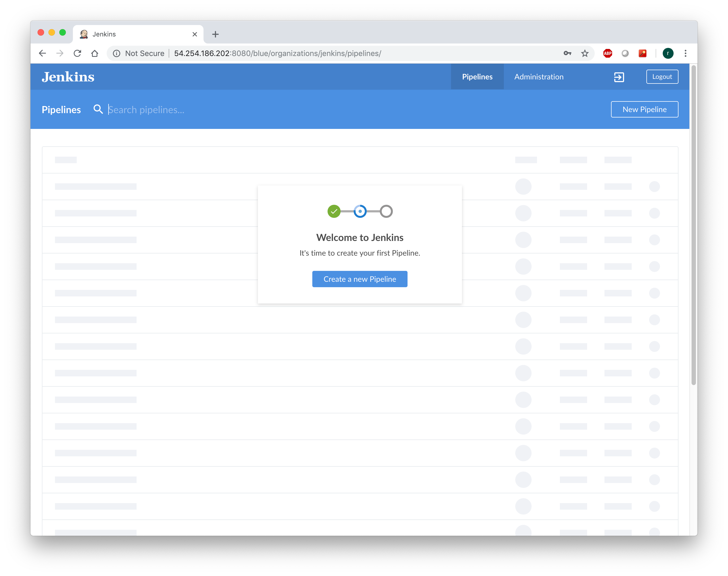Open the red star extension icon
The height and width of the screenshot is (576, 728).
642,53
